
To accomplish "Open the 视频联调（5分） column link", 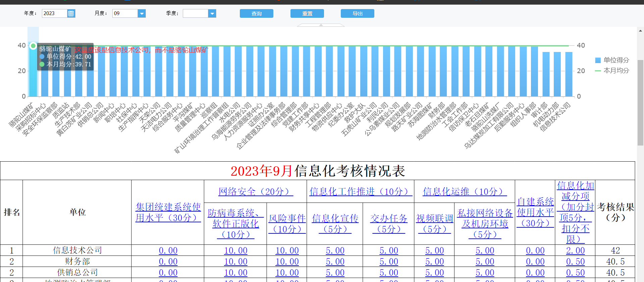I will pos(434,224).
